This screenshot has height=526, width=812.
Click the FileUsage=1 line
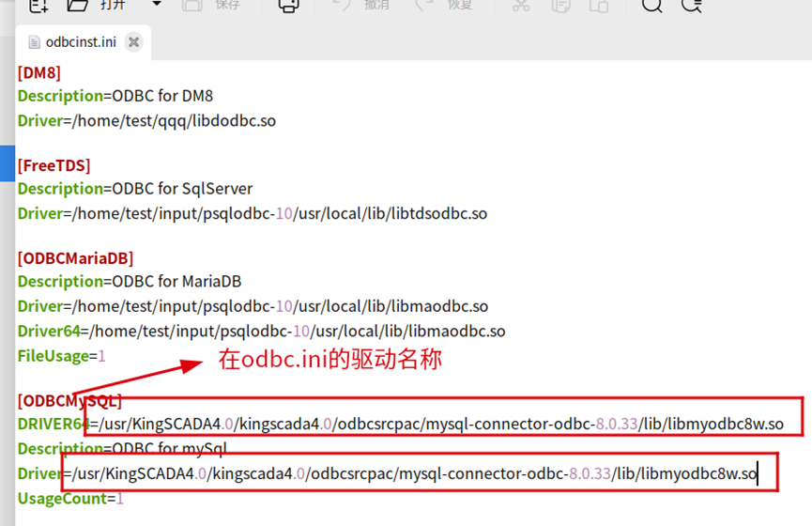point(62,356)
